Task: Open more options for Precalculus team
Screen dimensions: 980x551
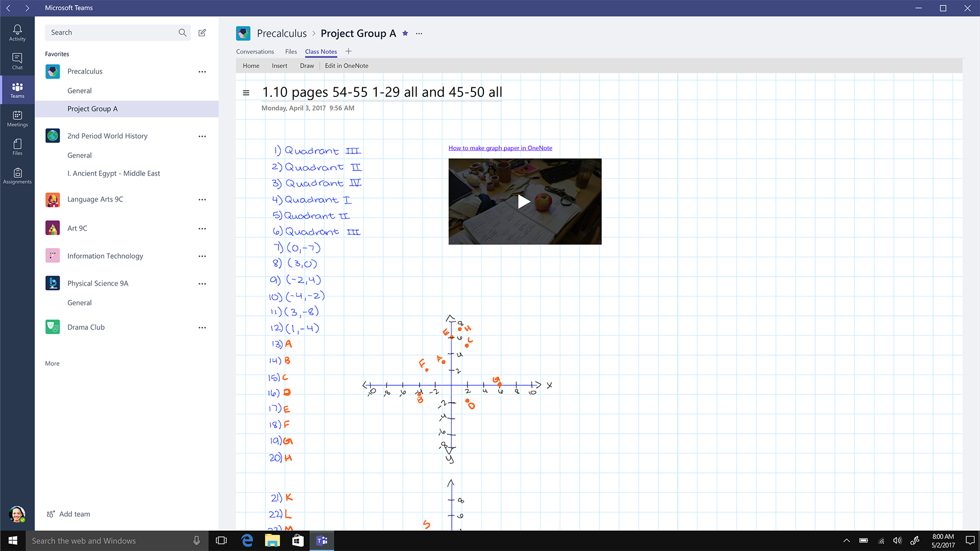Action: point(202,72)
